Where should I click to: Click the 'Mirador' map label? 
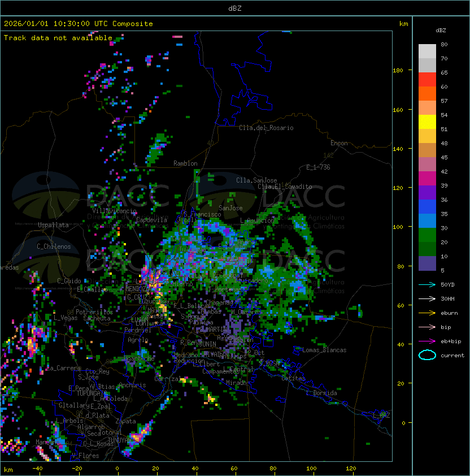tap(238, 383)
